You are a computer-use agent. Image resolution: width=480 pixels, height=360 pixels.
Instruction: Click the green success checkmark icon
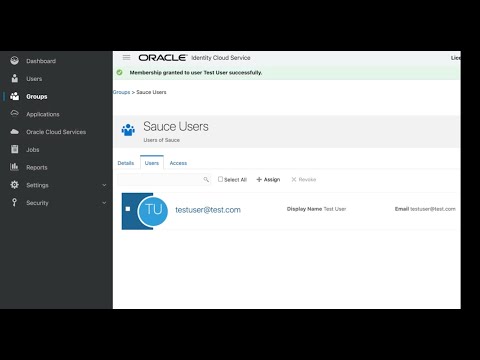pos(119,72)
